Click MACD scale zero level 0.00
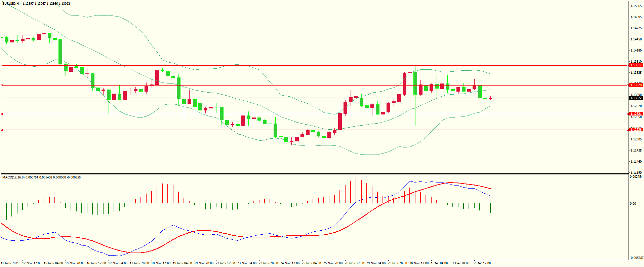Screen dimensions: 644x267 [x=633, y=204]
